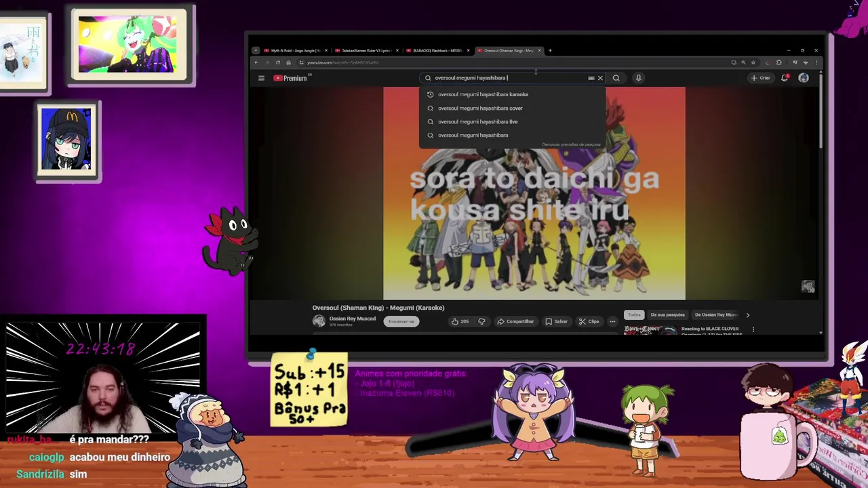The image size is (868, 488).
Task: Click 'Denunciar previsões de pesquisa' link
Action: pyautogui.click(x=571, y=144)
